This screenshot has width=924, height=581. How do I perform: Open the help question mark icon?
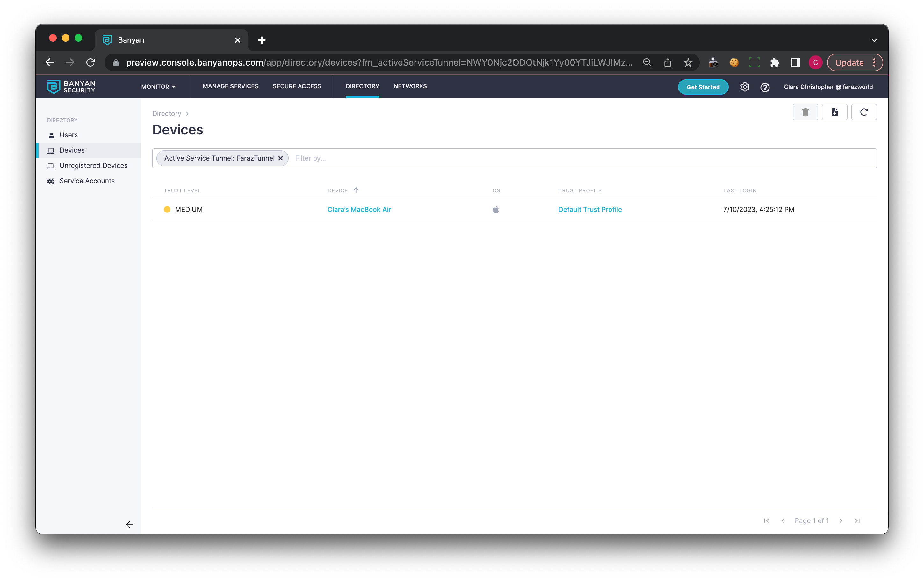[x=764, y=87]
